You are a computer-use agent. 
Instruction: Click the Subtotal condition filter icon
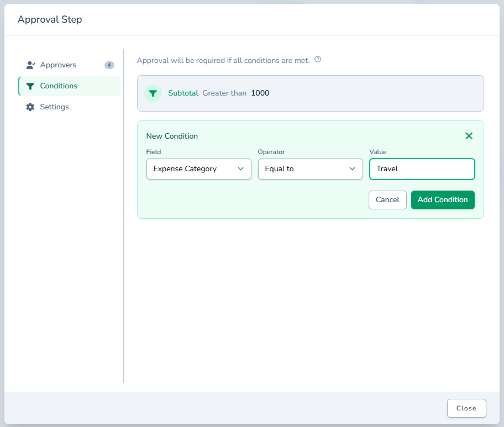point(153,93)
